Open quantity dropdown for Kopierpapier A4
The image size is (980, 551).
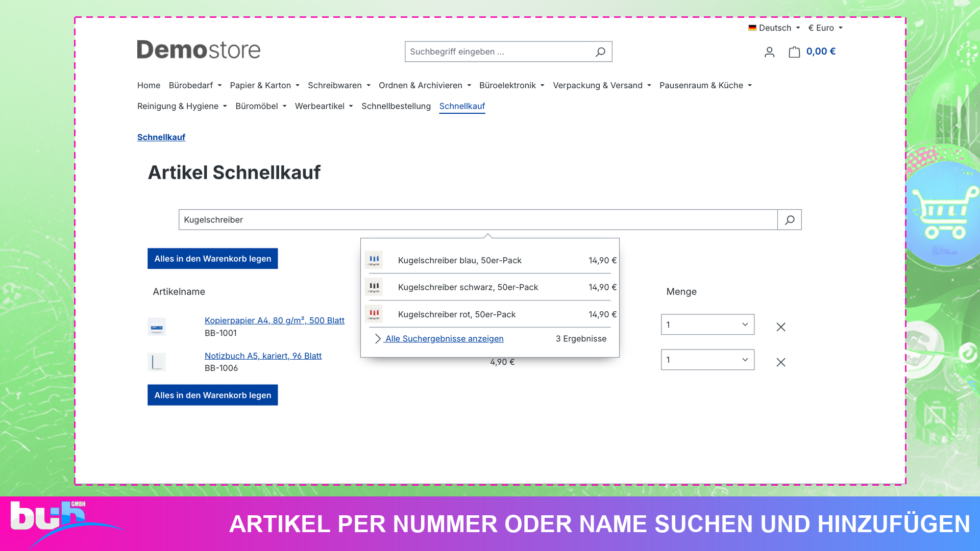coord(707,324)
